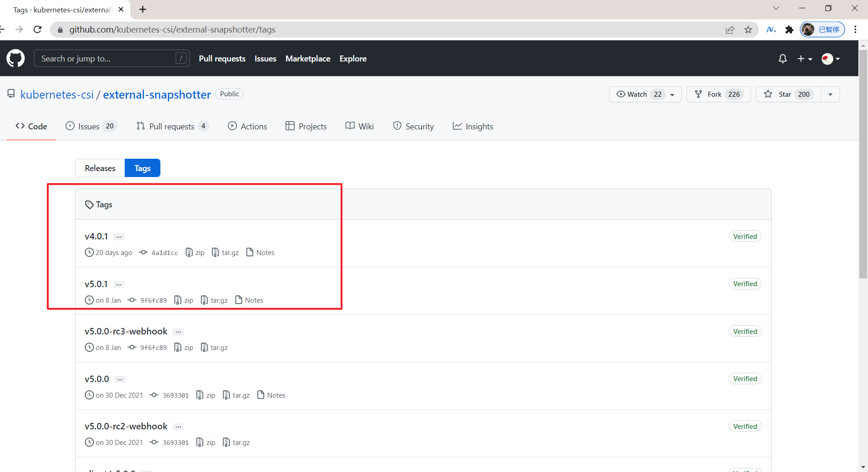Open browser extensions puzzle icon
This screenshot has width=868, height=472.
tap(789, 30)
